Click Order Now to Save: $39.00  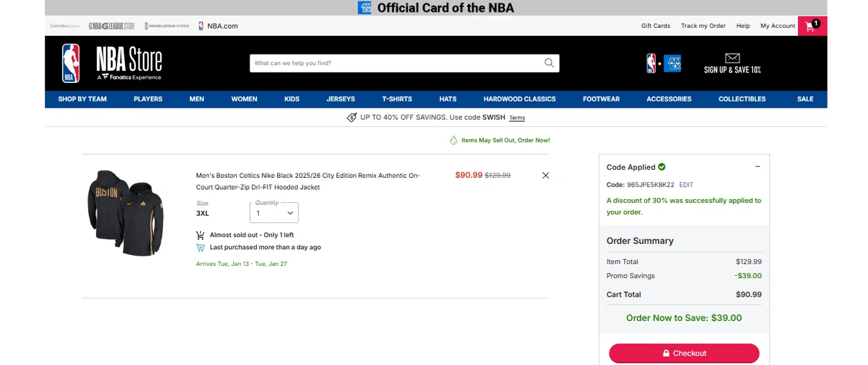click(684, 318)
